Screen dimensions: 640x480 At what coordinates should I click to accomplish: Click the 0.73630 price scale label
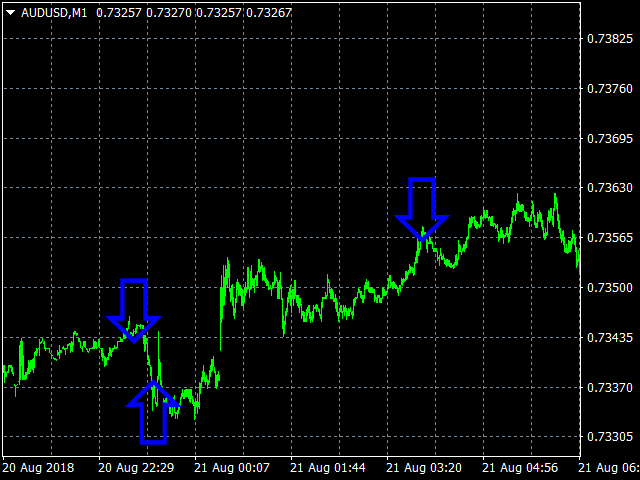[x=611, y=188]
